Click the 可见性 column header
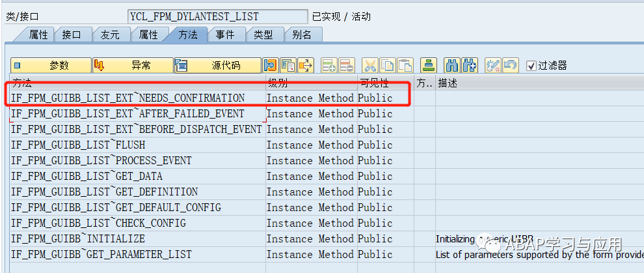 point(386,83)
